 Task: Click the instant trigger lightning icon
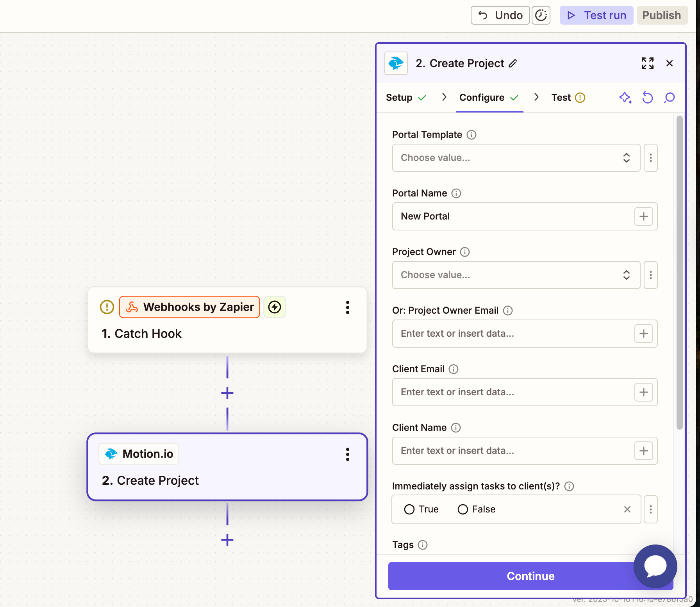[275, 307]
